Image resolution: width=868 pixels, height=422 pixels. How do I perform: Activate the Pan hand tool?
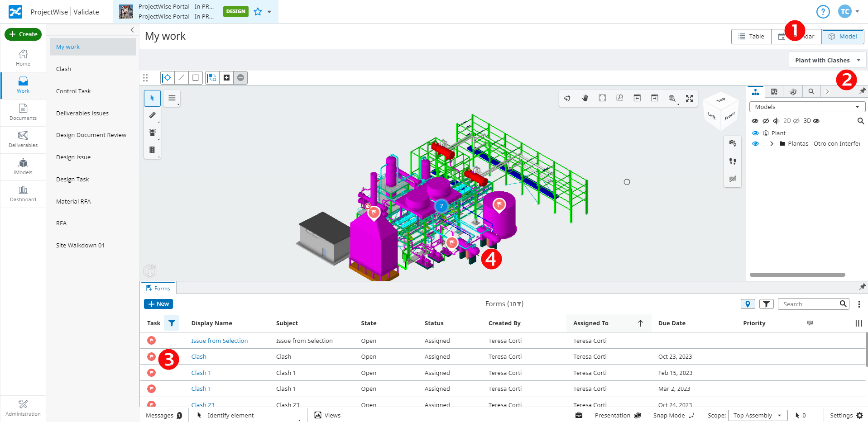[585, 98]
